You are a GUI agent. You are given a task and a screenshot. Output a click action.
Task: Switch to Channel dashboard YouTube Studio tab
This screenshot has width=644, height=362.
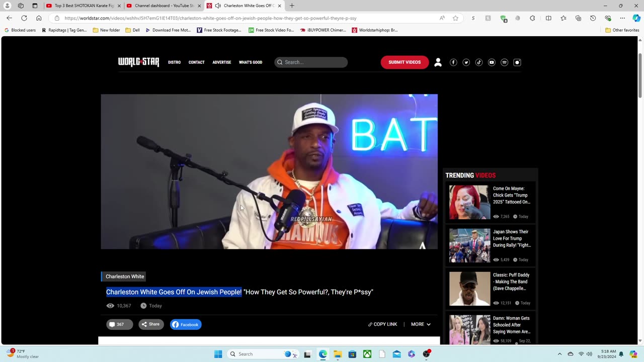164,6
